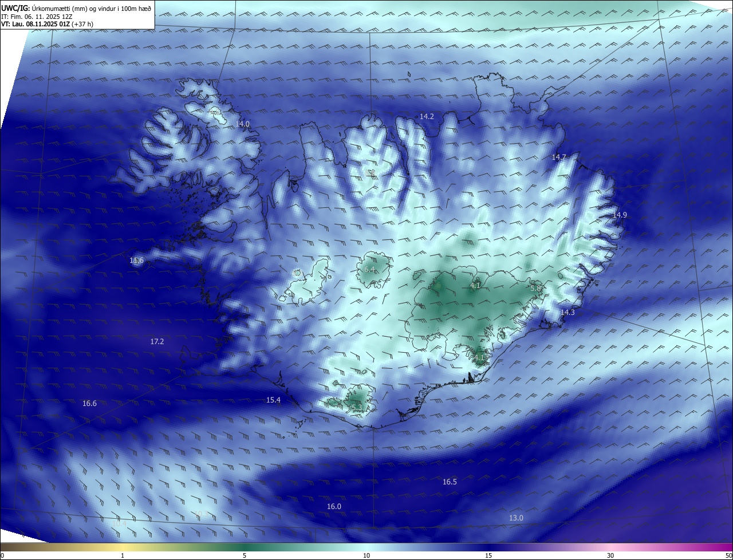This screenshot has width=733, height=560.
Task: Click the colorbar label 1
Action: 123,555
